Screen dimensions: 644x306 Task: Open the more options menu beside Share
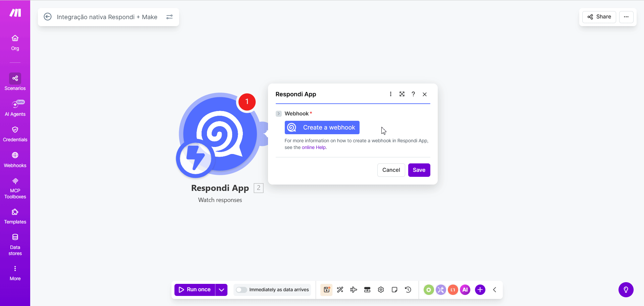pyautogui.click(x=626, y=17)
